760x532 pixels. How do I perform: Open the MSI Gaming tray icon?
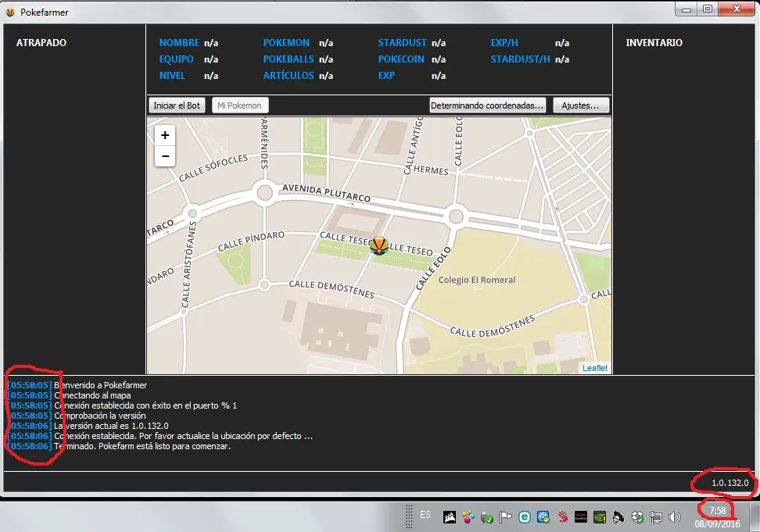(x=581, y=517)
